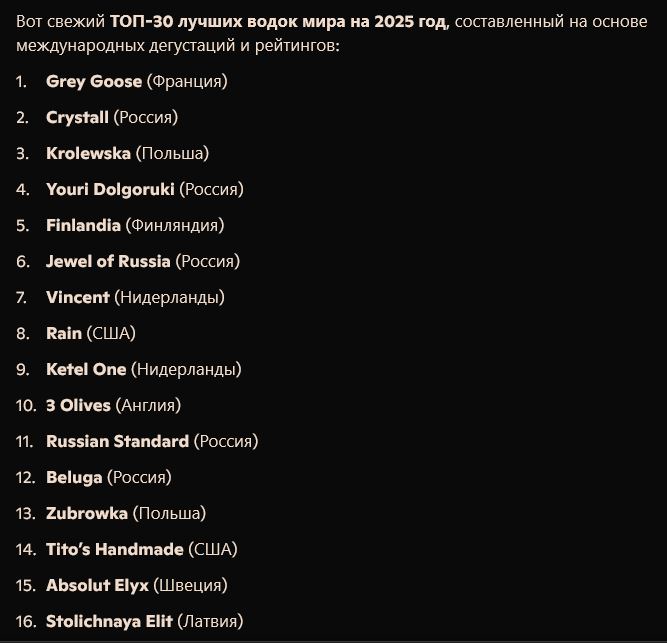
Task: Click the Beluga brand name
Action: pos(74,478)
